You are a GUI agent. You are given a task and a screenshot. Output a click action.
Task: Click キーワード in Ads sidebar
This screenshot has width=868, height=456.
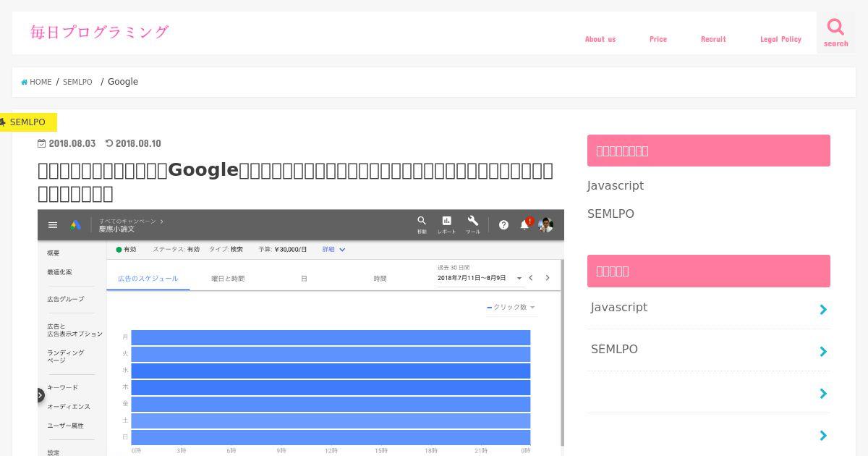[x=62, y=387]
